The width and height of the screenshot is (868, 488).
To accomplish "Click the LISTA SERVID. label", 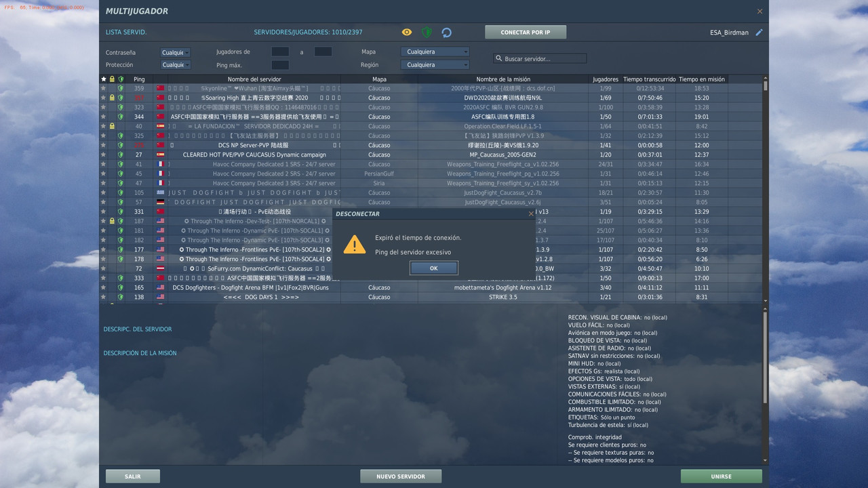I will [126, 33].
